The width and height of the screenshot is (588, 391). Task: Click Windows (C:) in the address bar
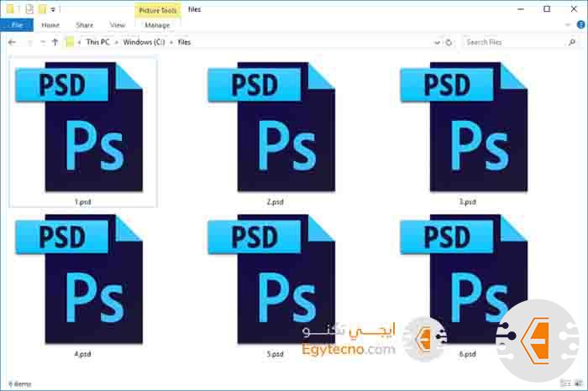point(144,42)
